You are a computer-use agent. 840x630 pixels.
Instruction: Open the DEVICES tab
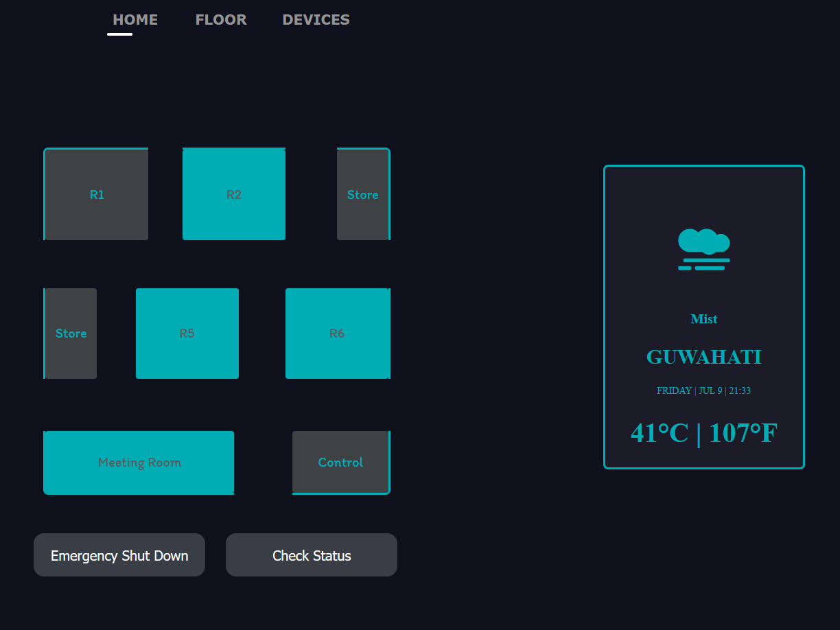click(316, 19)
